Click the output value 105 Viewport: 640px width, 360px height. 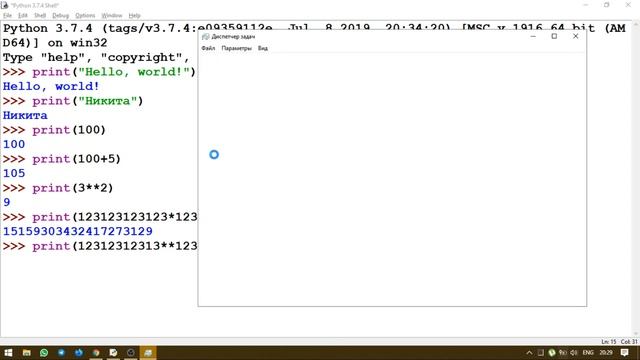(14, 173)
